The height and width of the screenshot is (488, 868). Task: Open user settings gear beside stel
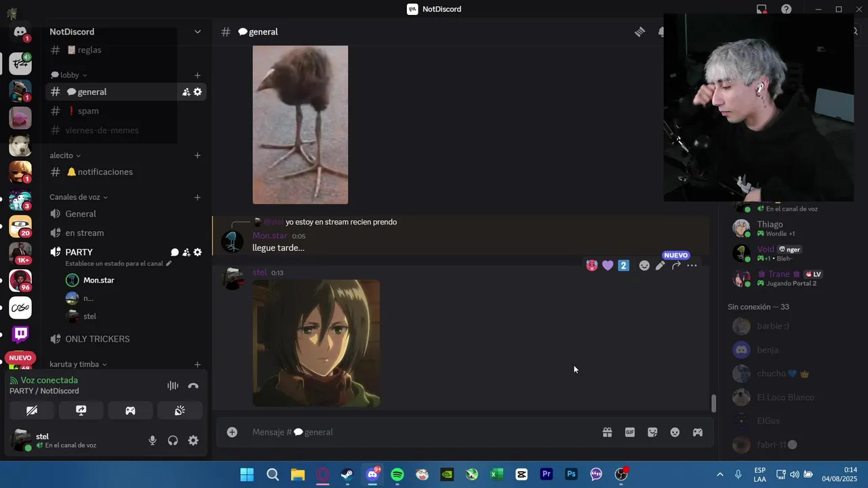[193, 441]
